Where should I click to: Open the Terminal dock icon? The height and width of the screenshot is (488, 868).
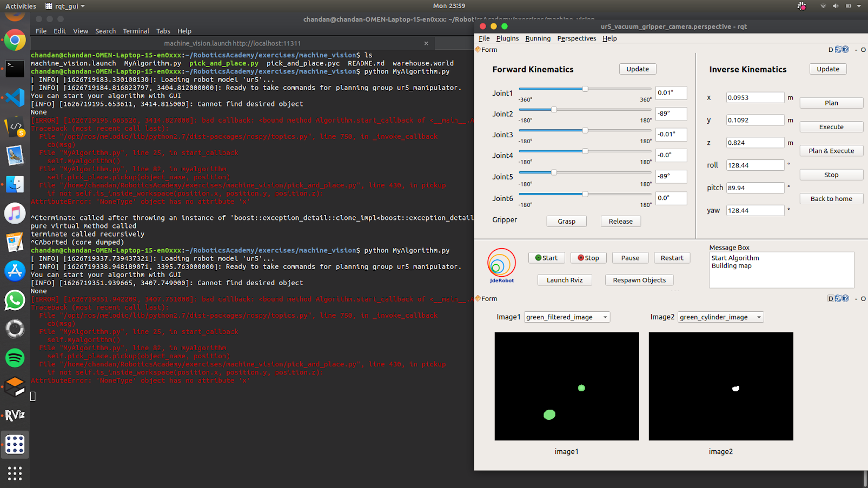15,69
